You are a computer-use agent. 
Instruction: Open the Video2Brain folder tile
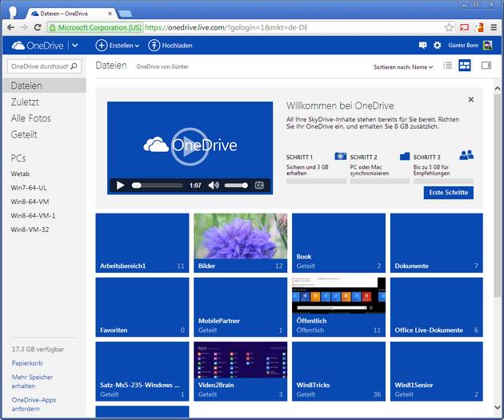pos(241,371)
